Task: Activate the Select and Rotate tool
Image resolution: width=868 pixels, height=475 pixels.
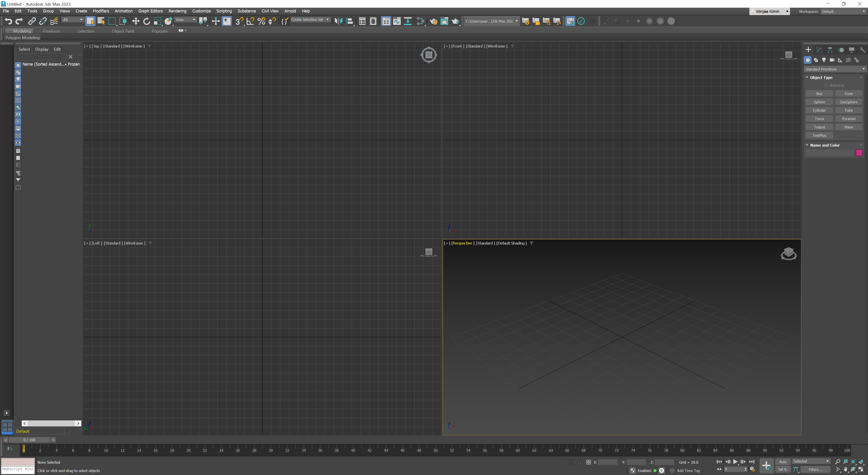Action: pos(146,21)
